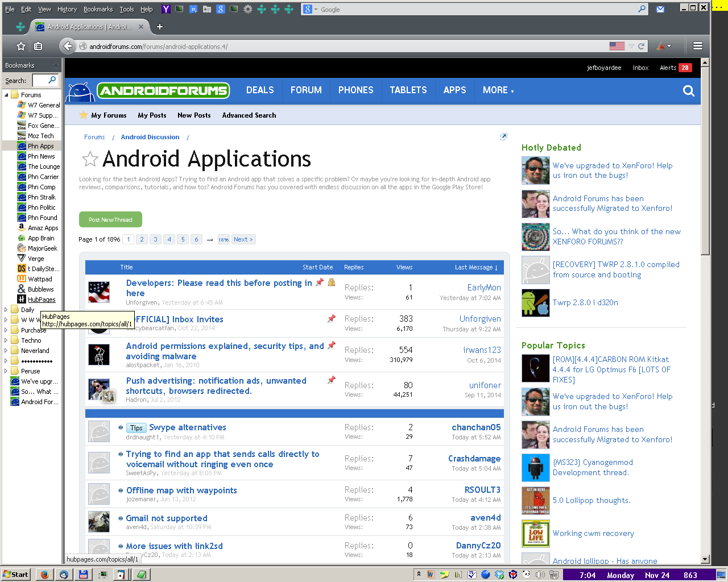Screen dimensions: 728x582
Task: Click the broom clear-history toolbar icon
Action: pyautogui.click(x=661, y=46)
